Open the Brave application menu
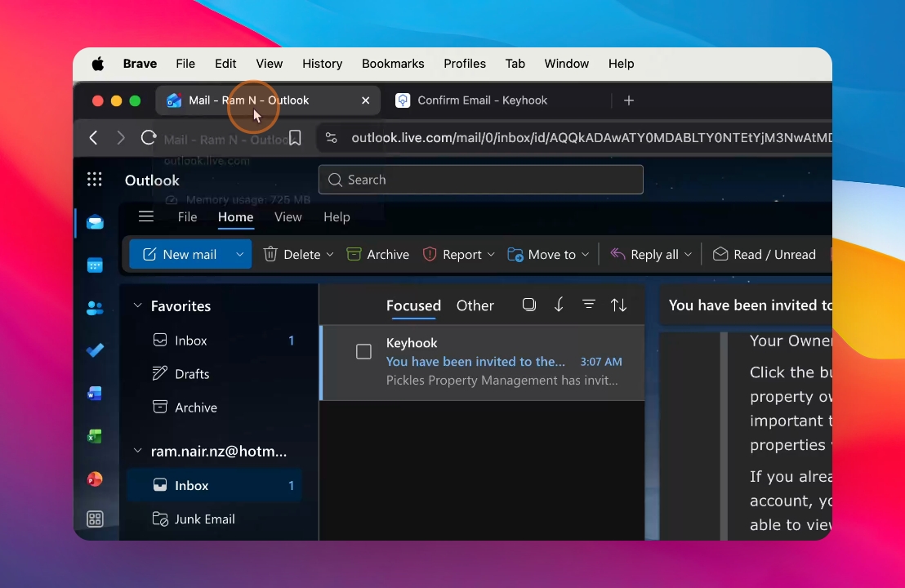The width and height of the screenshot is (905, 588). 140,64
